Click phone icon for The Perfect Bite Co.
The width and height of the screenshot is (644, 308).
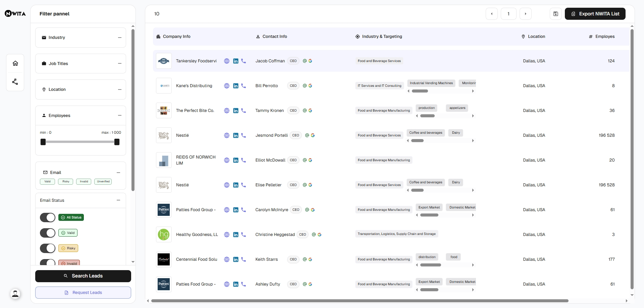244,111
